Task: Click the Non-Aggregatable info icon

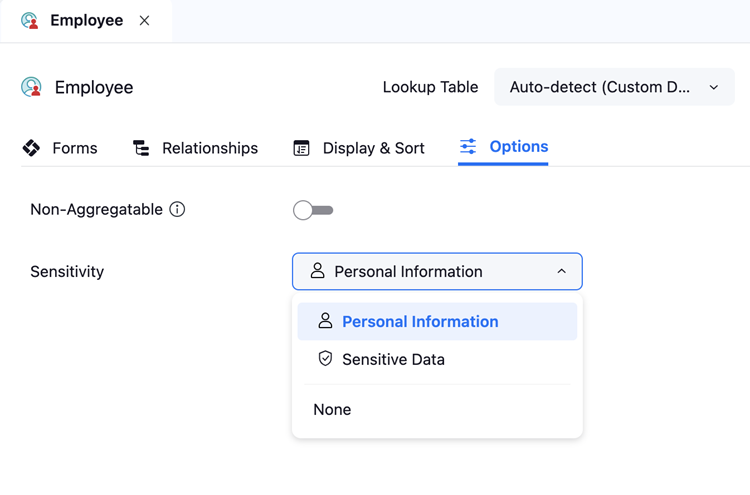Action: (x=177, y=209)
